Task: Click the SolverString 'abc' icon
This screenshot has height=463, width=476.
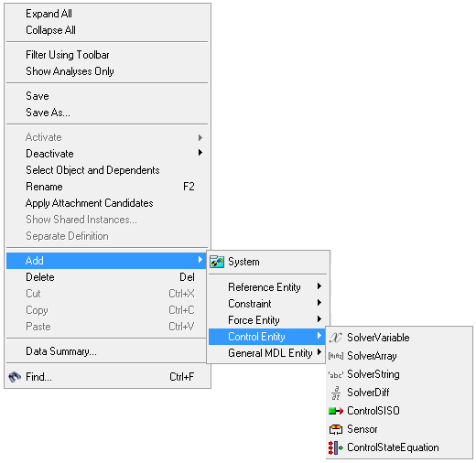Action: click(x=336, y=374)
